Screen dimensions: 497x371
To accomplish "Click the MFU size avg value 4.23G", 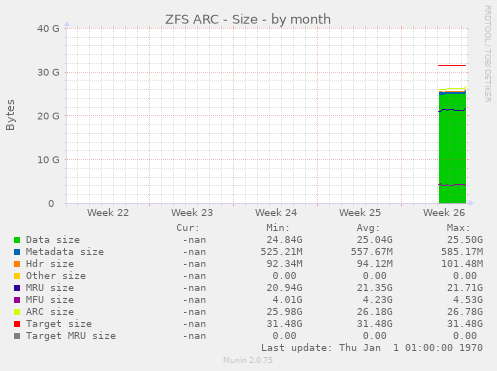I will click(x=377, y=300).
